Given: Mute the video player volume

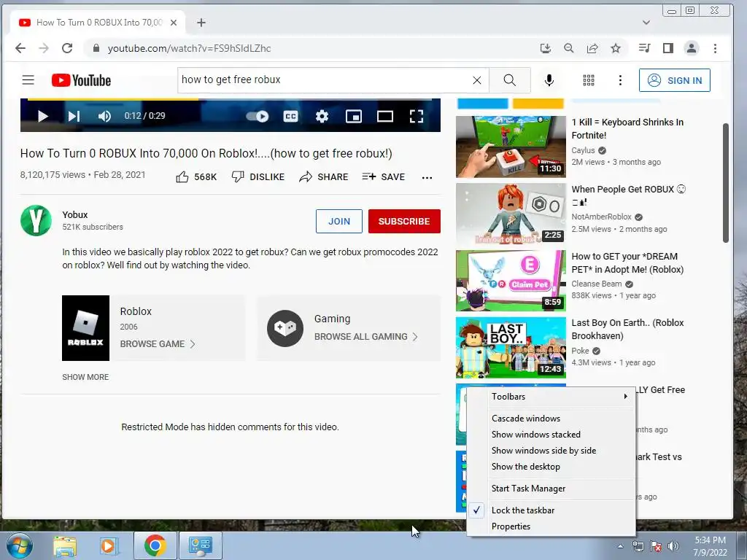Looking at the screenshot, I should click(x=104, y=116).
